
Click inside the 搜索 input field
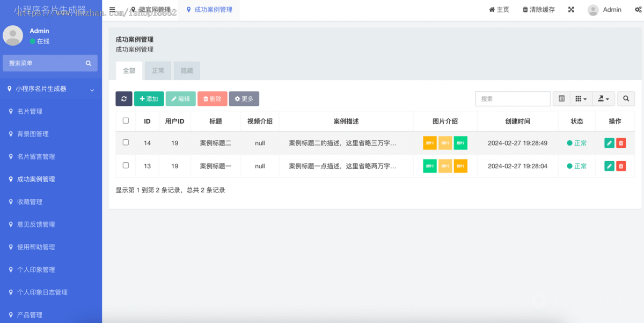click(x=512, y=98)
